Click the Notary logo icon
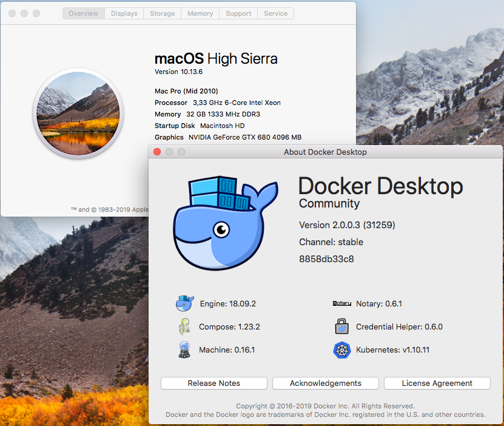The width and height of the screenshot is (504, 426). point(341,303)
